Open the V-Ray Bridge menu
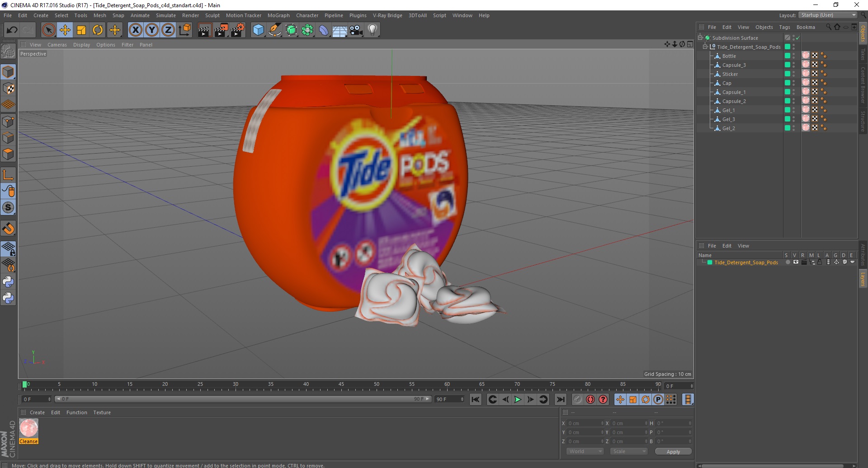 click(387, 15)
